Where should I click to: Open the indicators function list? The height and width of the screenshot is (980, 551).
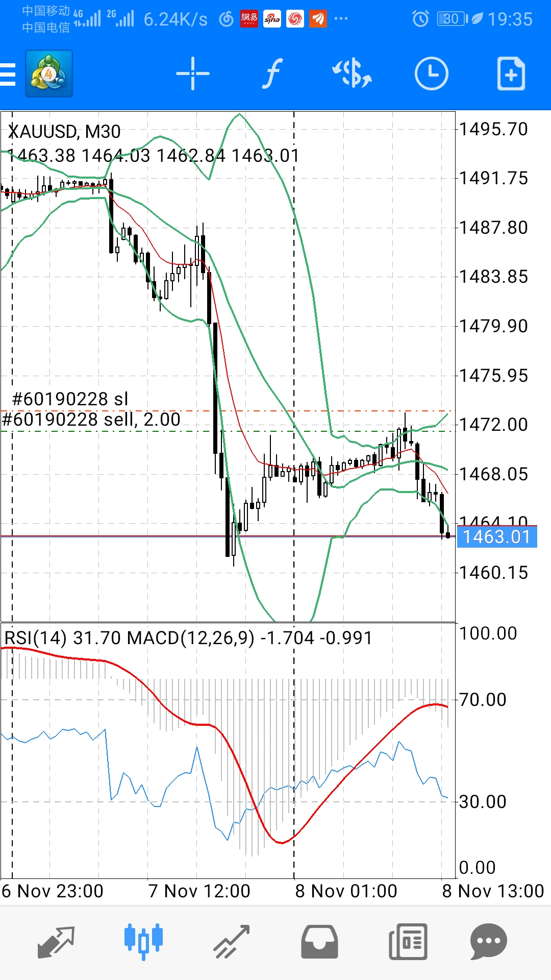[x=273, y=74]
